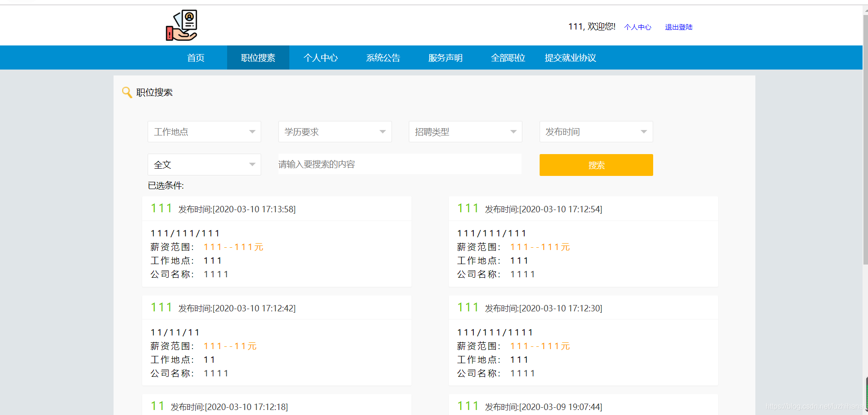The height and width of the screenshot is (415, 868).
Task: Open the 系统公告 nav tab
Action: click(x=383, y=58)
